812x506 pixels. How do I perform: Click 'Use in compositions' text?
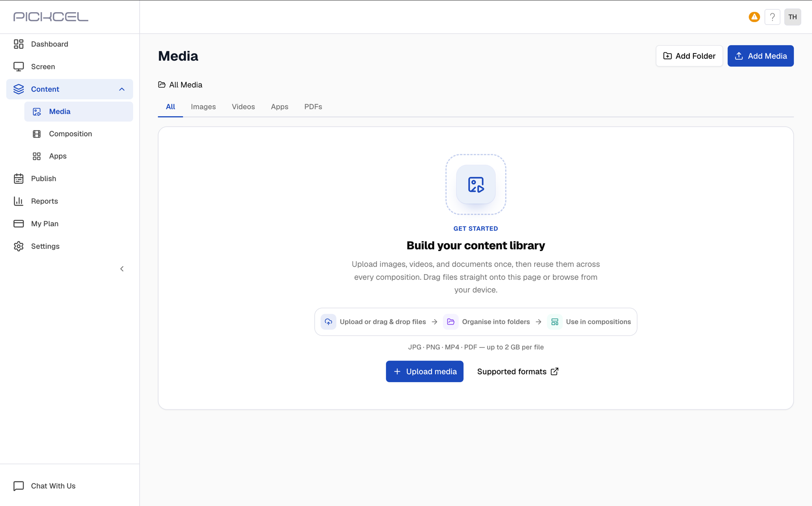point(598,322)
